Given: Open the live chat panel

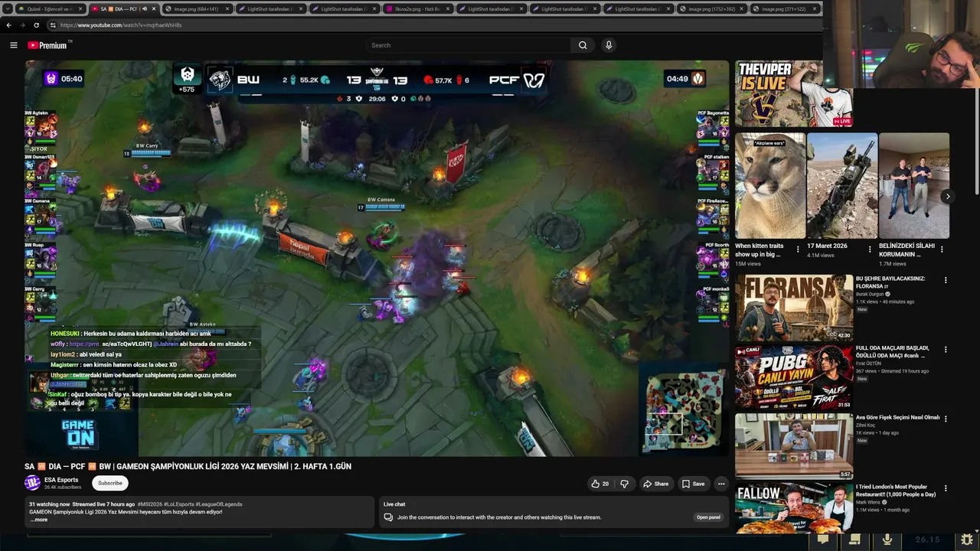Looking at the screenshot, I should (x=708, y=517).
